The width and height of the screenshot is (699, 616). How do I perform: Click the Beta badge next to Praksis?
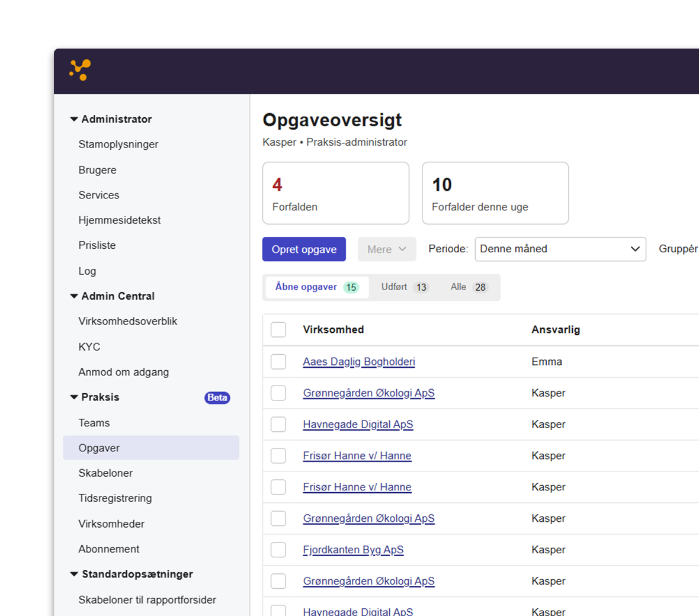[x=217, y=397]
